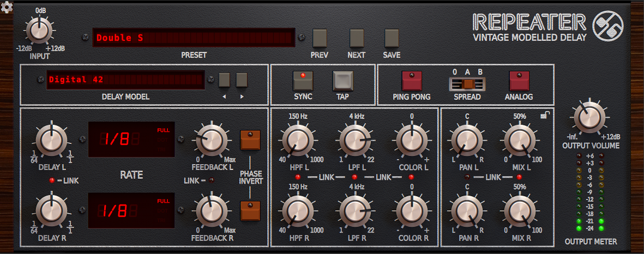Click the Repeater logo emblem
This screenshot has height=254, width=644.
(x=608, y=26)
